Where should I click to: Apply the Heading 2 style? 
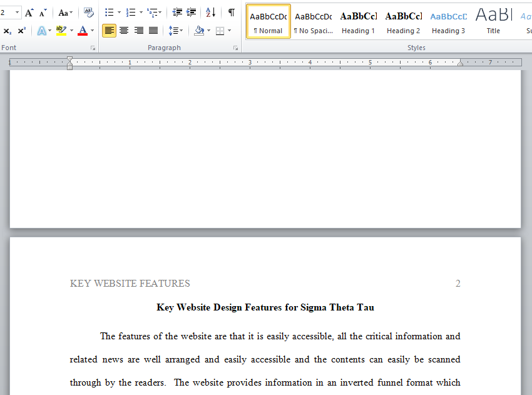click(x=404, y=22)
